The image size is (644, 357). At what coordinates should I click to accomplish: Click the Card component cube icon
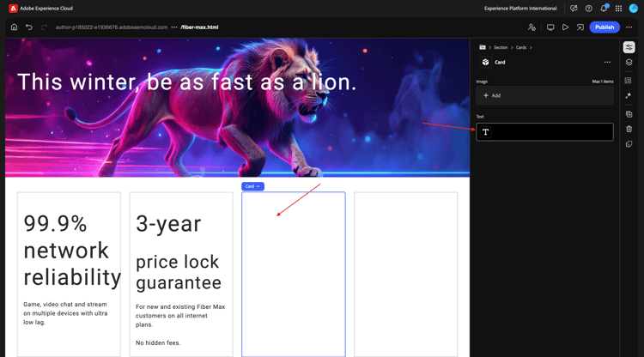pos(485,63)
